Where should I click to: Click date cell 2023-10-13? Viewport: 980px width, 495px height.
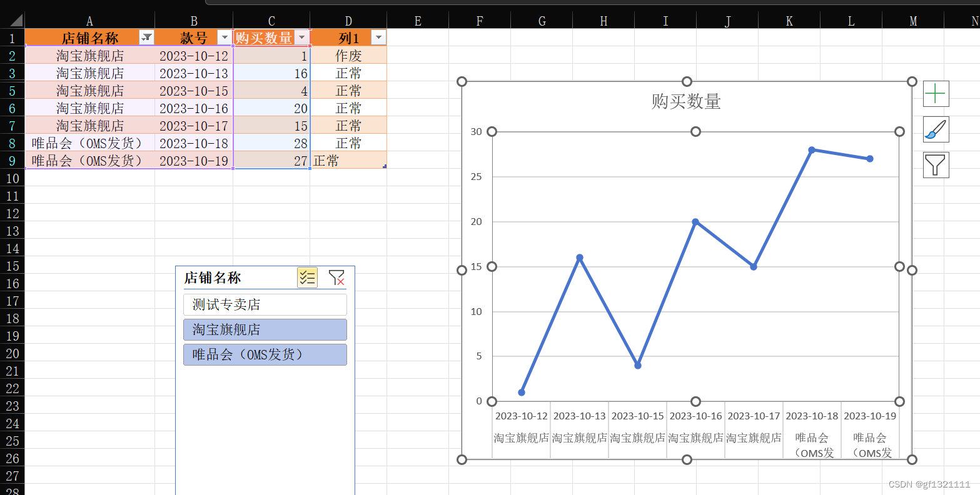pos(194,73)
